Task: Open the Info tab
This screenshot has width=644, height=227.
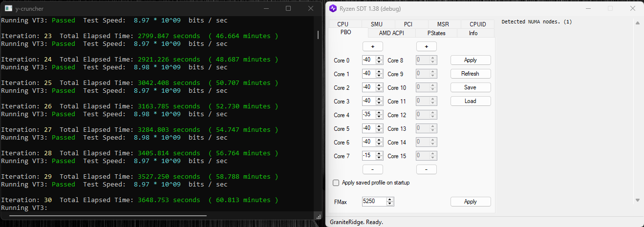Action: pyautogui.click(x=473, y=33)
